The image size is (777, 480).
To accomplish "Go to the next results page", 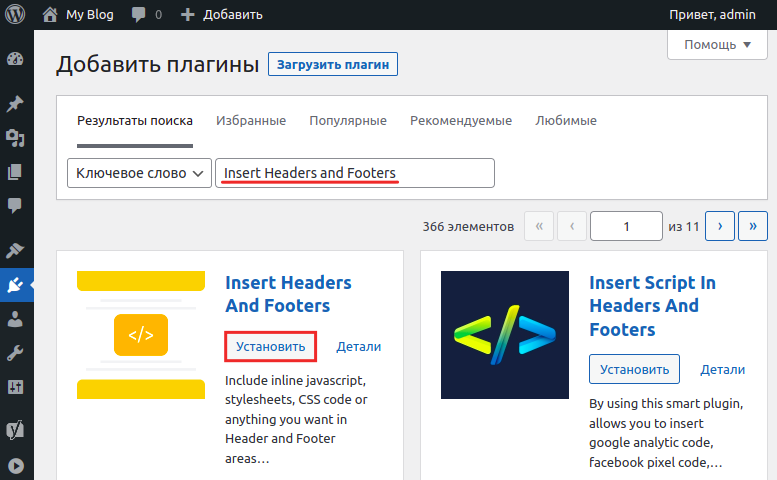I will tap(720, 226).
